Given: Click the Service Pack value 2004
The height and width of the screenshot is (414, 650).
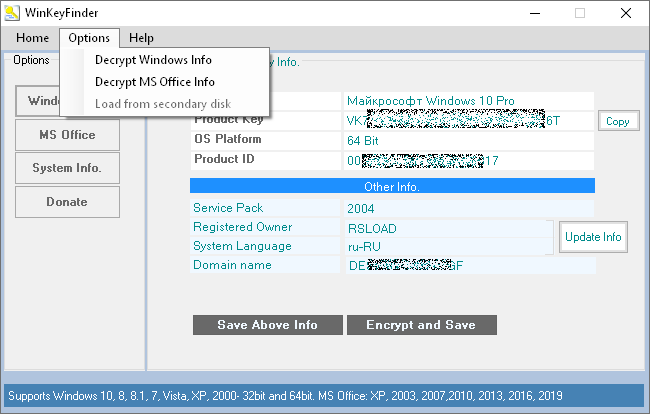Looking at the screenshot, I should (x=468, y=208).
